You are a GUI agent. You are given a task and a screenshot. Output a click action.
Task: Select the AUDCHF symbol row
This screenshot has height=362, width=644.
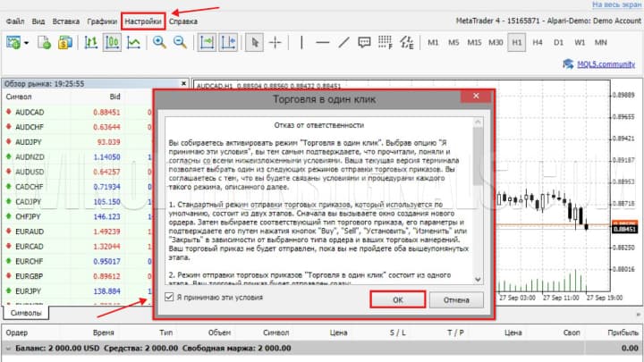[x=77, y=127]
